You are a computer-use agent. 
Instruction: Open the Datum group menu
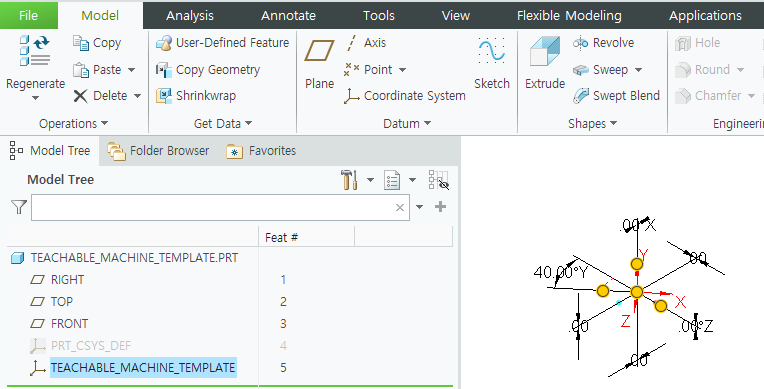[x=407, y=124]
